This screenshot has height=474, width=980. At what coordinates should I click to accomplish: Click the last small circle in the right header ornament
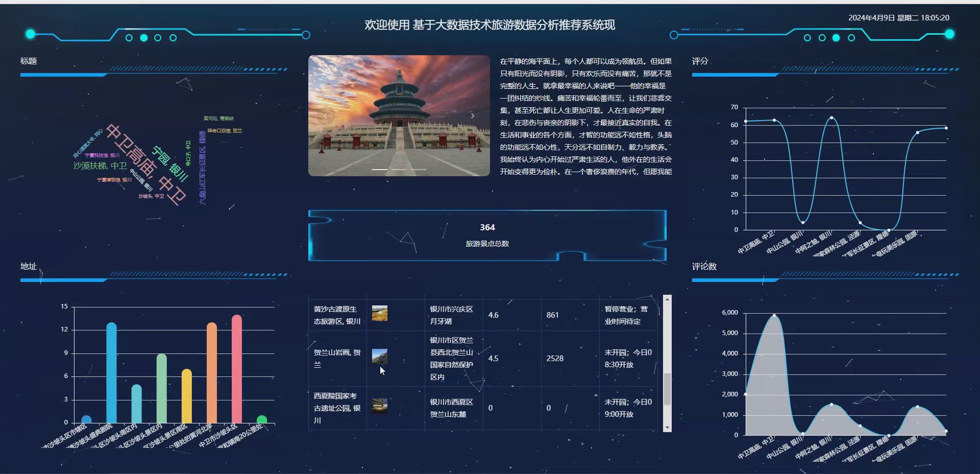click(x=851, y=38)
